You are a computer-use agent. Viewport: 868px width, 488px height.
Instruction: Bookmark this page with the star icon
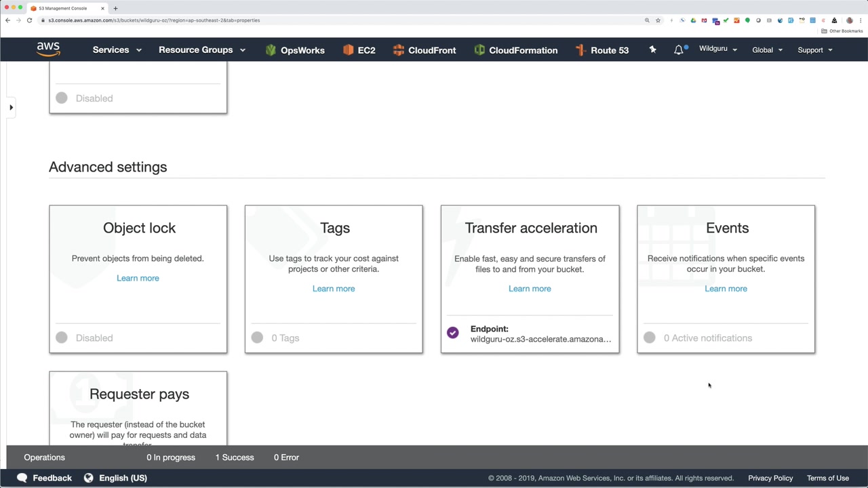(658, 20)
